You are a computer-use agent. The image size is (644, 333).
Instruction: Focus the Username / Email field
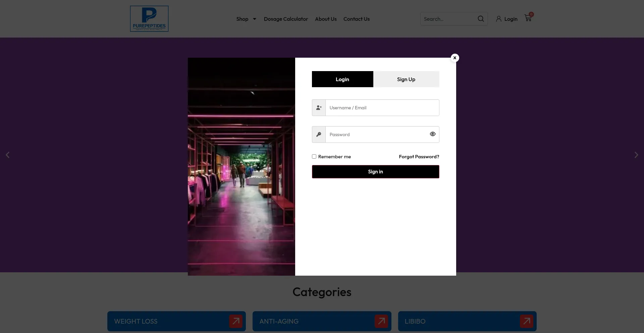pyautogui.click(x=382, y=108)
